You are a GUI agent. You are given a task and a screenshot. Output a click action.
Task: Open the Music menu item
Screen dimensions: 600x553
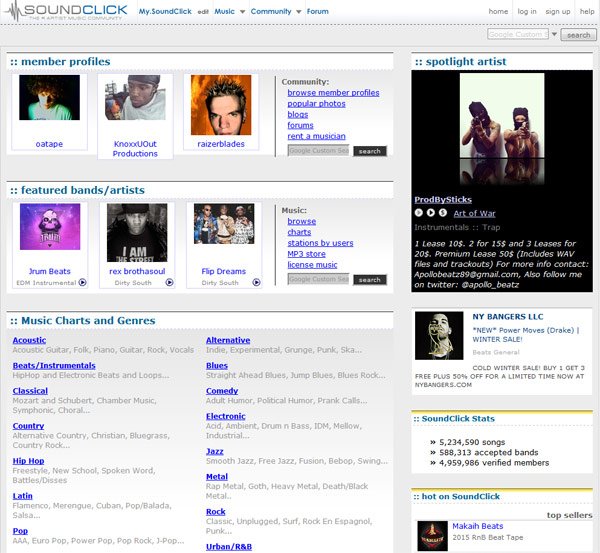tap(224, 11)
